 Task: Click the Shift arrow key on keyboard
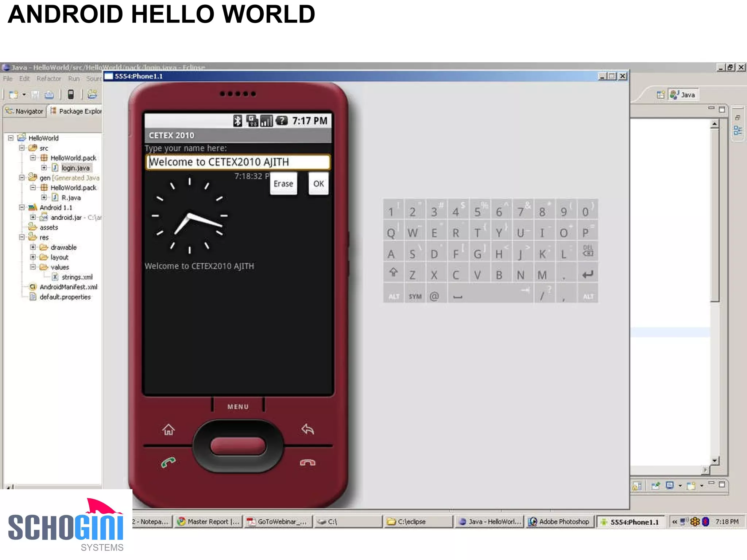point(393,273)
